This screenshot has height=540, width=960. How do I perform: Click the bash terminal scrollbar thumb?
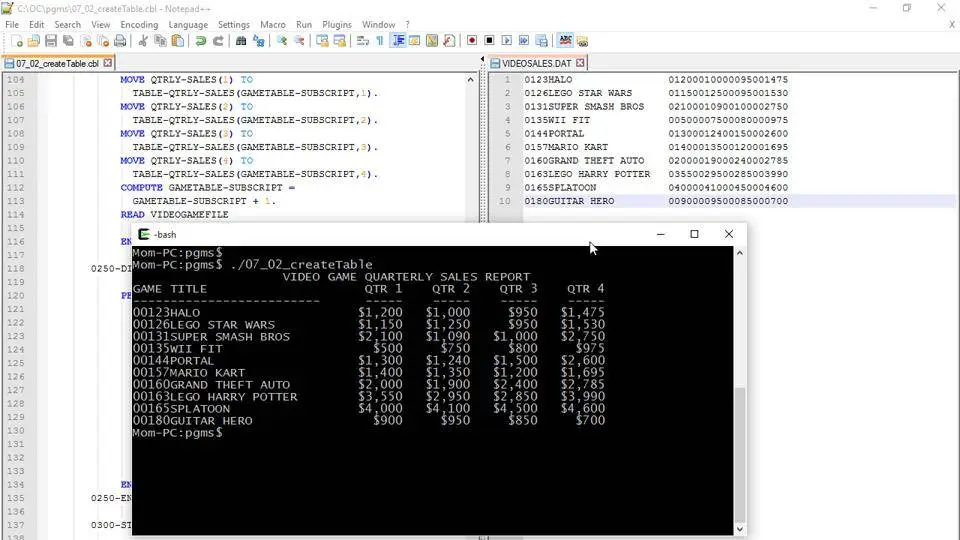coord(740,453)
